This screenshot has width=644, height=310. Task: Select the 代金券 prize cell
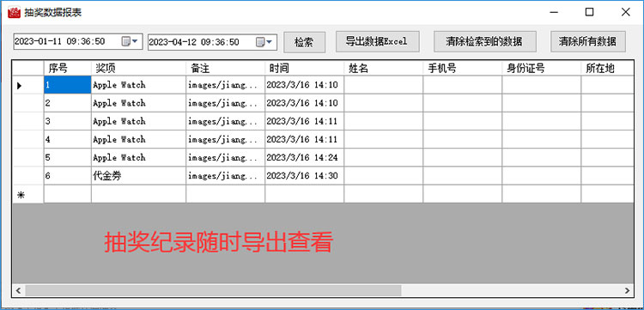pos(138,176)
